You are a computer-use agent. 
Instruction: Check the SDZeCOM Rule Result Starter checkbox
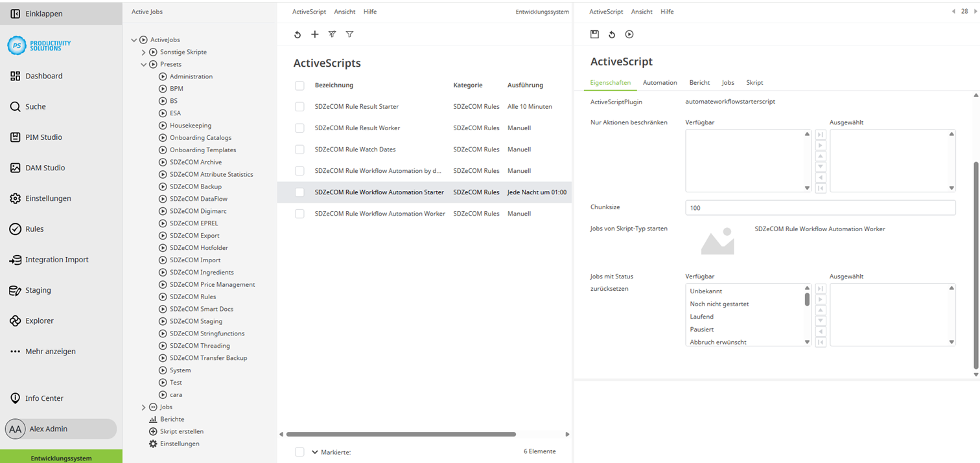[299, 106]
